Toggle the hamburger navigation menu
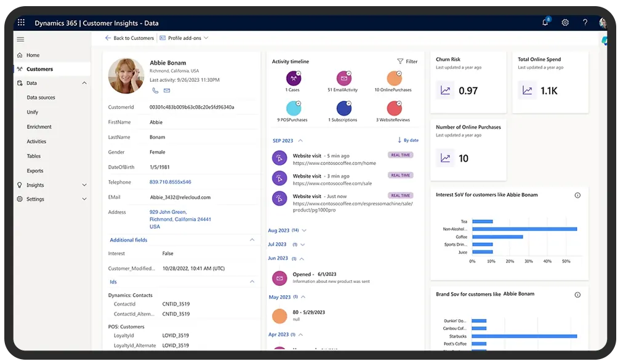This screenshot has width=623, height=364. [x=20, y=39]
